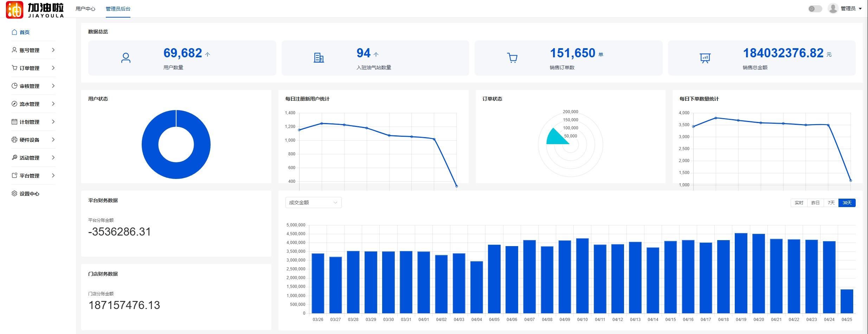
Task: Select the 7天 time range option
Action: click(831, 203)
